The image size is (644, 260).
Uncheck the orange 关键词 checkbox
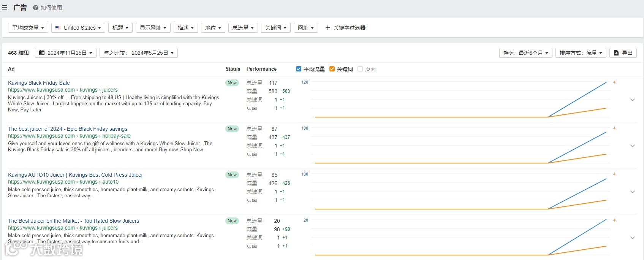[332, 69]
